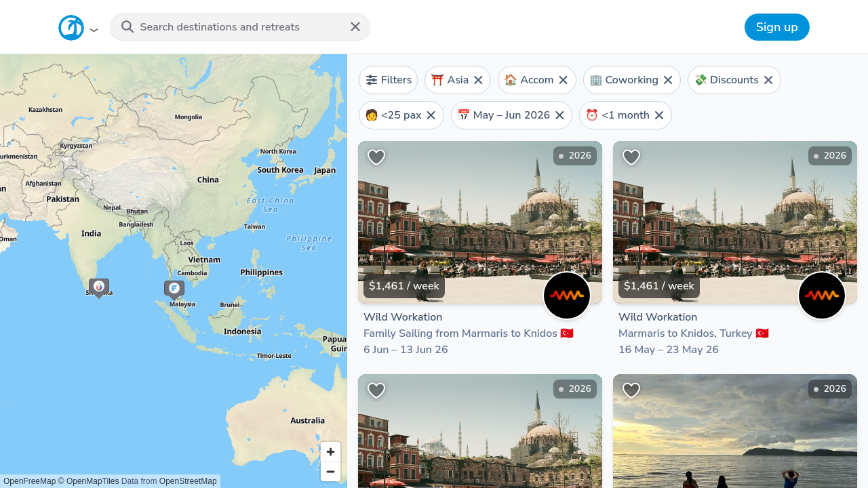Zoom in on the map

click(330, 452)
